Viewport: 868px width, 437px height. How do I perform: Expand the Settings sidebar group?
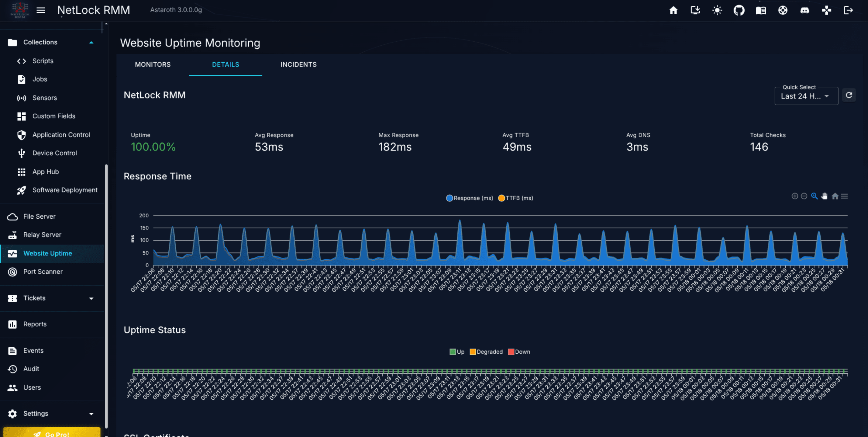tap(52, 413)
